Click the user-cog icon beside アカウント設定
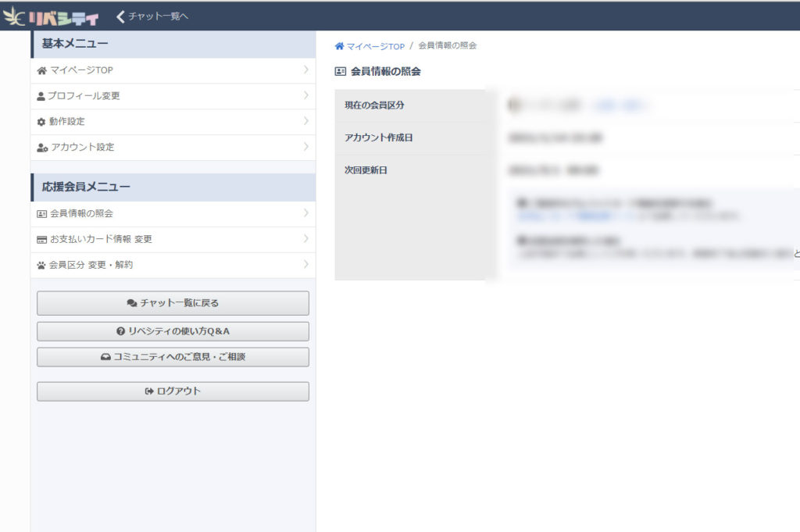The image size is (800, 532). coord(42,148)
